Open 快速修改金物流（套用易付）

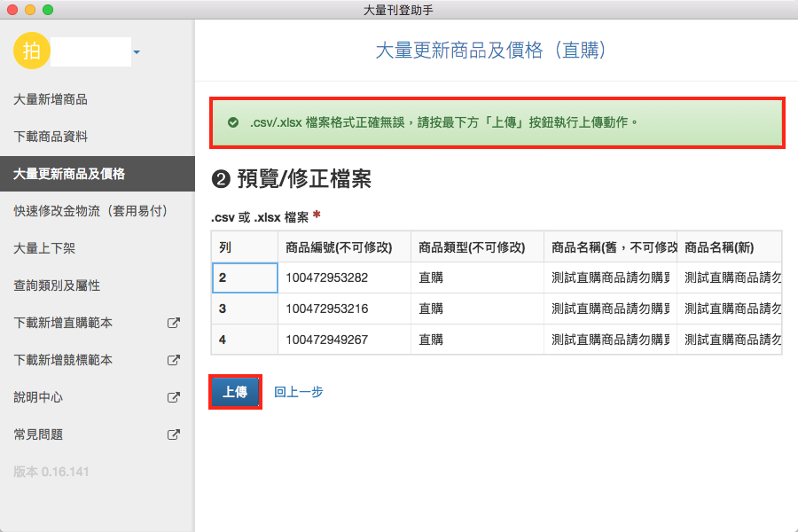pos(90,211)
